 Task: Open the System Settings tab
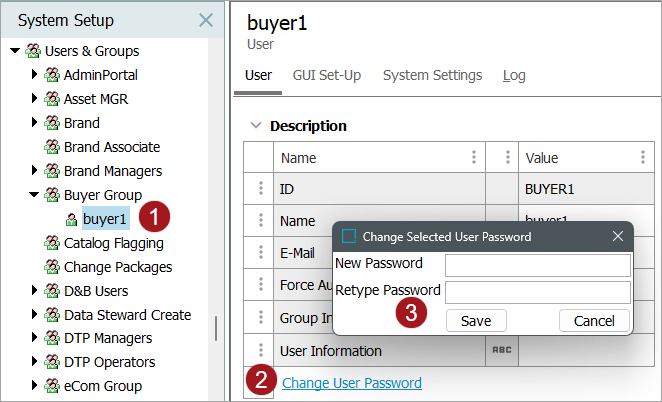[432, 75]
